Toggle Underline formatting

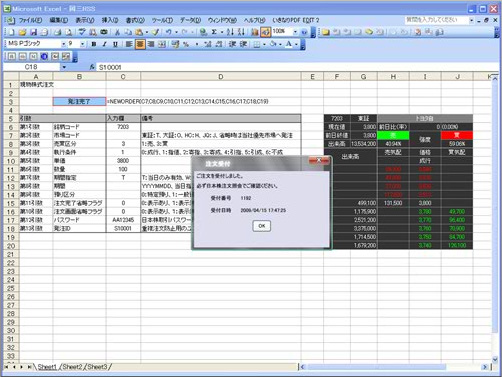click(115, 44)
